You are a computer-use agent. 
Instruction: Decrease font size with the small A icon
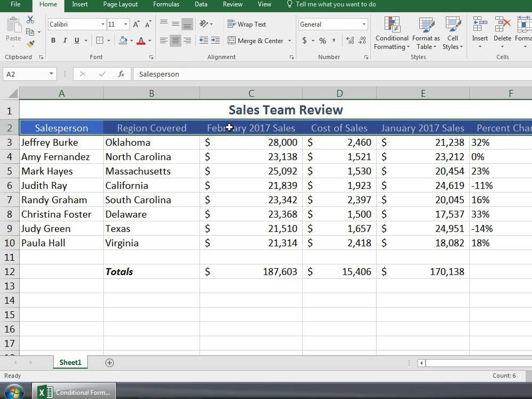(147, 24)
